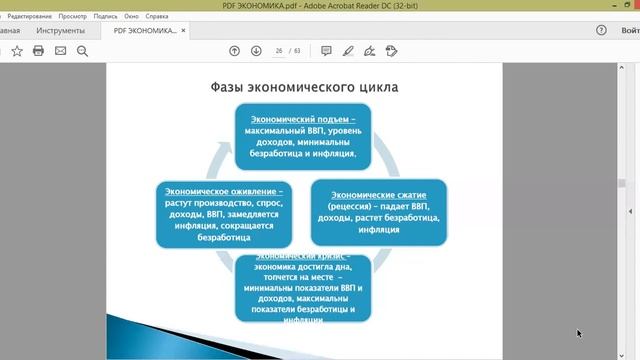This screenshot has height=360, width=640.
Task: Click the current page number field
Action: coord(279,51)
